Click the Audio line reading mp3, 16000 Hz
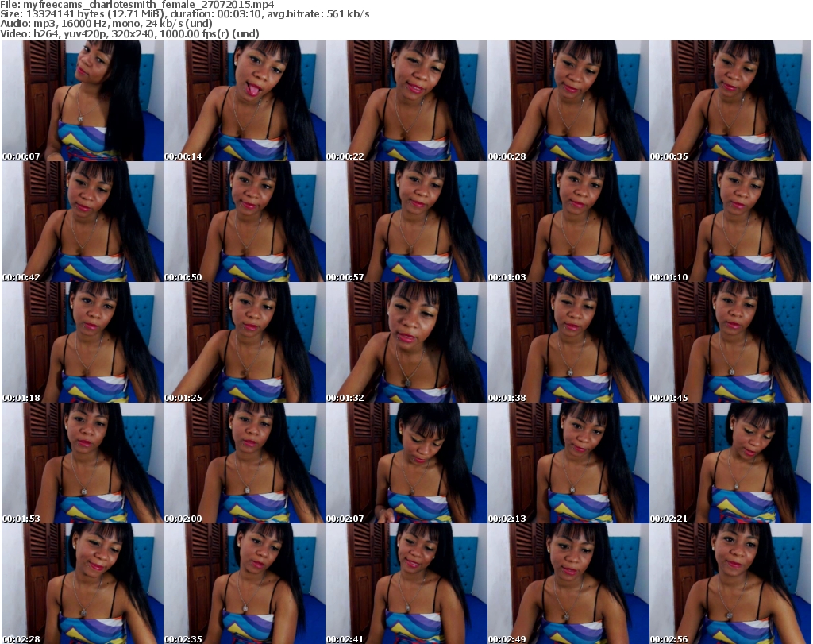Viewport: 813px width, 644px height. (x=106, y=23)
